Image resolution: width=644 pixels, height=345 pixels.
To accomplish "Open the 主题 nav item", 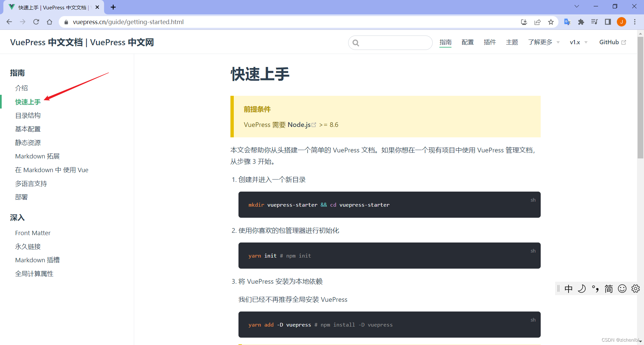I will click(x=512, y=42).
